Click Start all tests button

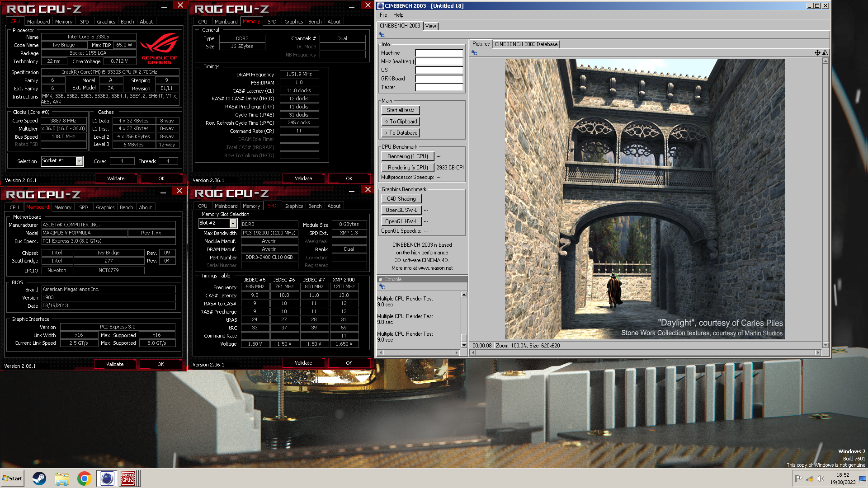click(x=401, y=110)
